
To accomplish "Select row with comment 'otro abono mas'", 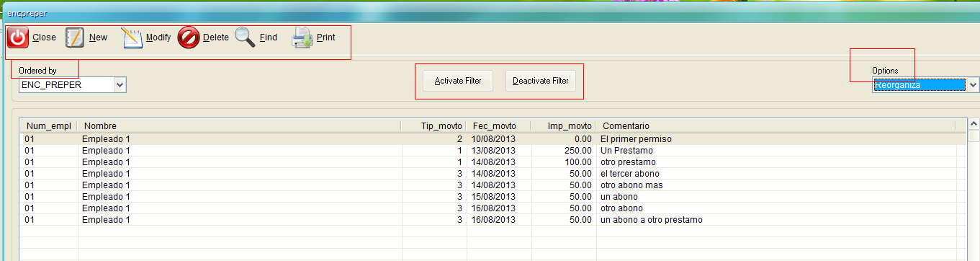I will click(493, 185).
